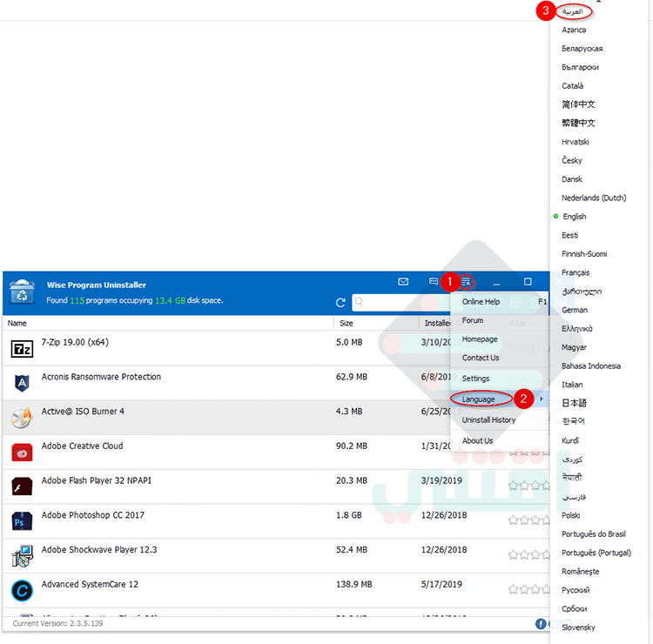This screenshot has width=653, height=644.
Task: Expand the Language submenu arrow
Action: coord(542,399)
